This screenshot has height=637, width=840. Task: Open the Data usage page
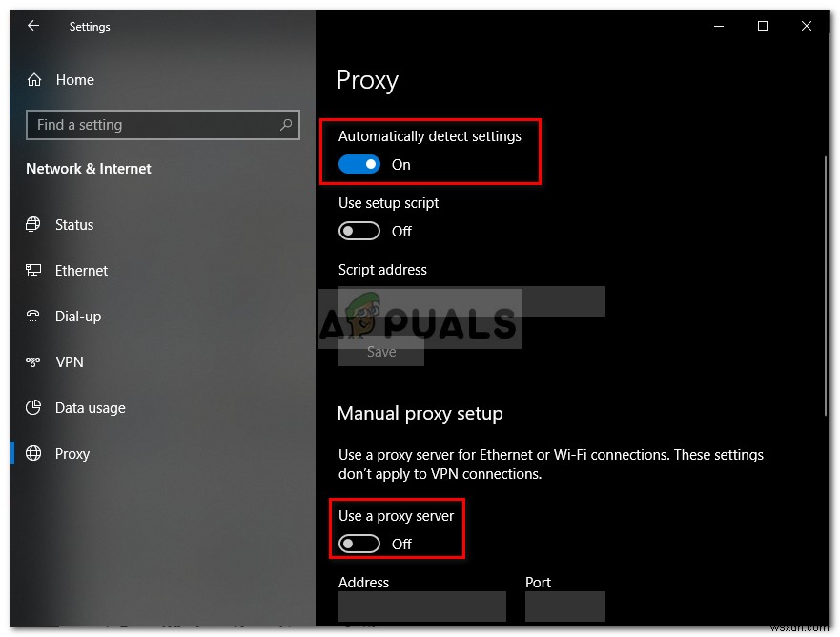click(x=90, y=408)
